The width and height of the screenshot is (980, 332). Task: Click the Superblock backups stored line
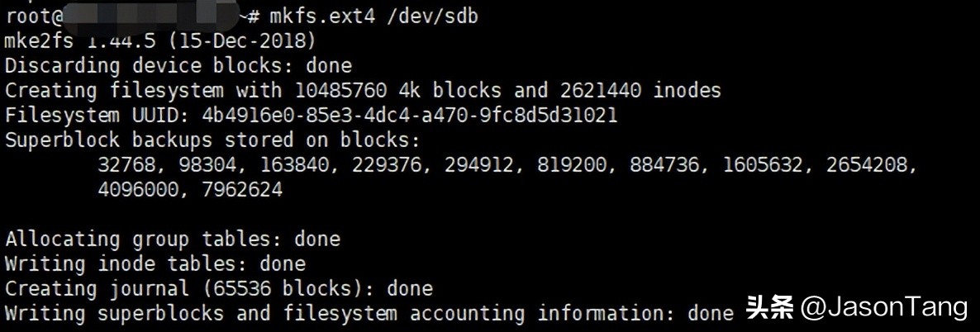coord(212,140)
